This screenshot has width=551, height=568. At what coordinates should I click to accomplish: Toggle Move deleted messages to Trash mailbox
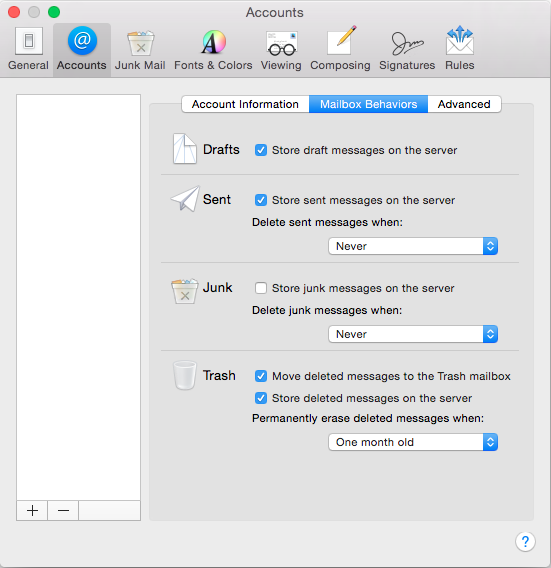261,376
